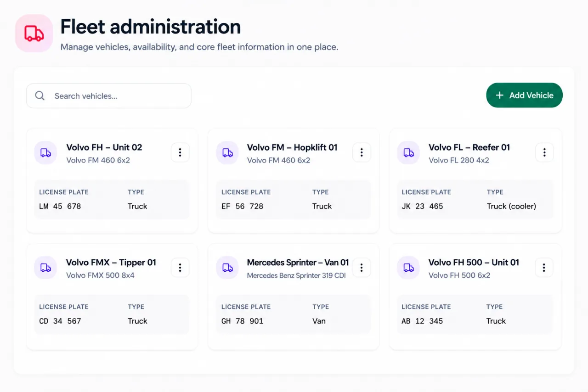Click Volvo FM 460 6x2 under Volvo FM – Hopklift 01
This screenshot has width=588, height=392.
point(278,160)
